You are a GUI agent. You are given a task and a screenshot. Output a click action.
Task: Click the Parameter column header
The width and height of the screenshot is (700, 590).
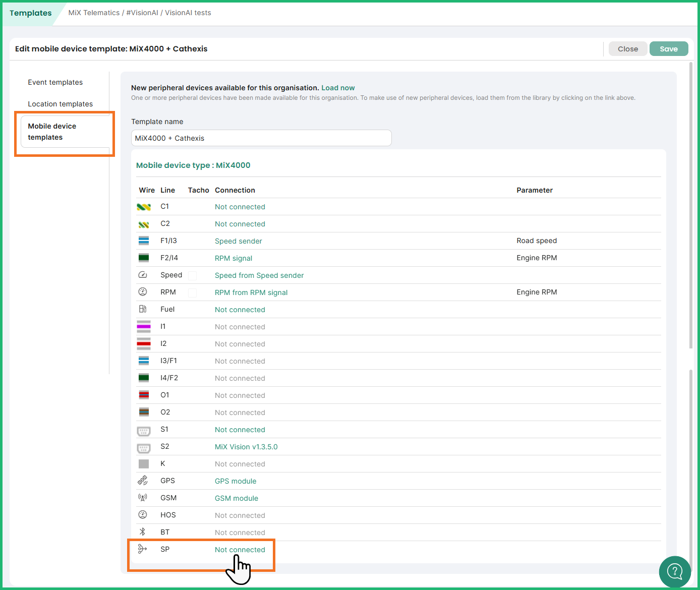pyautogui.click(x=535, y=190)
